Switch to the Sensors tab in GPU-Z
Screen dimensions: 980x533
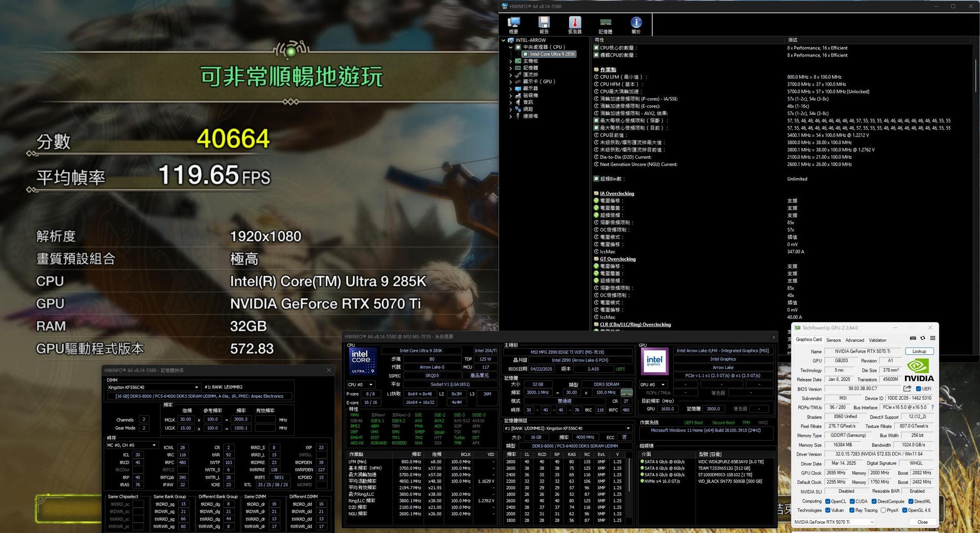click(834, 340)
